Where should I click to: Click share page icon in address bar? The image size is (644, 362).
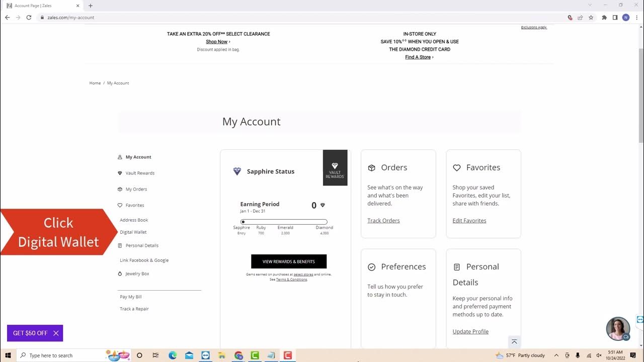[580, 17]
